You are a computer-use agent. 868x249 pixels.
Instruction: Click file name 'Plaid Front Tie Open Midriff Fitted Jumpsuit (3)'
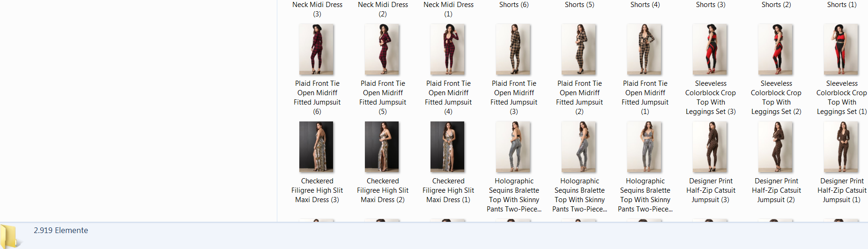pyautogui.click(x=514, y=98)
